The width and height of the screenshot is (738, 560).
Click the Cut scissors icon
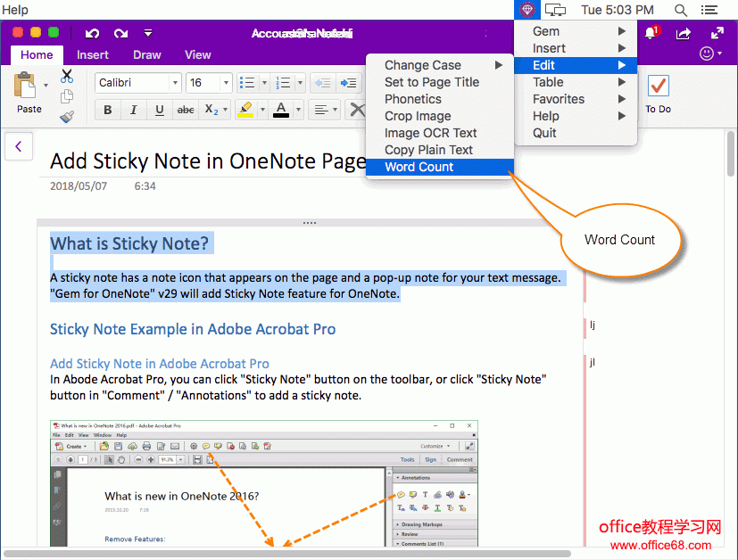[67, 76]
